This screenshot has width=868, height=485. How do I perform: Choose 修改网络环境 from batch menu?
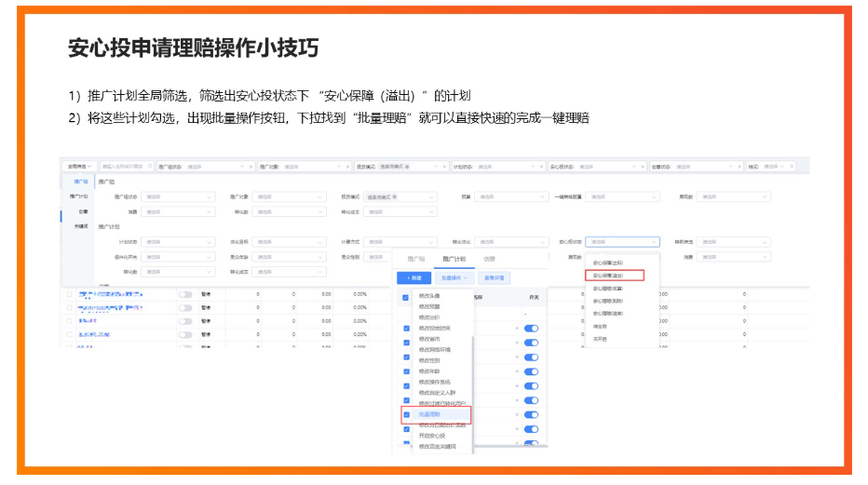click(x=435, y=349)
